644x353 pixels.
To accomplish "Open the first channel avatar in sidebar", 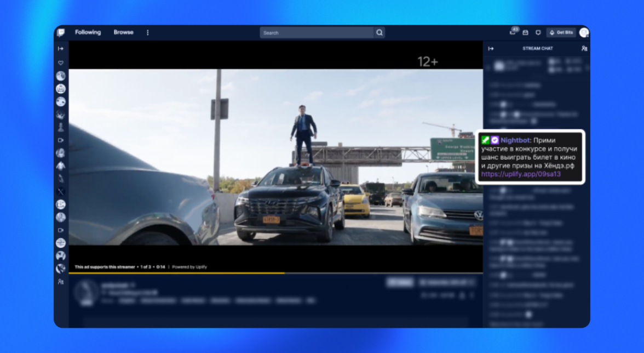I will coord(61,76).
